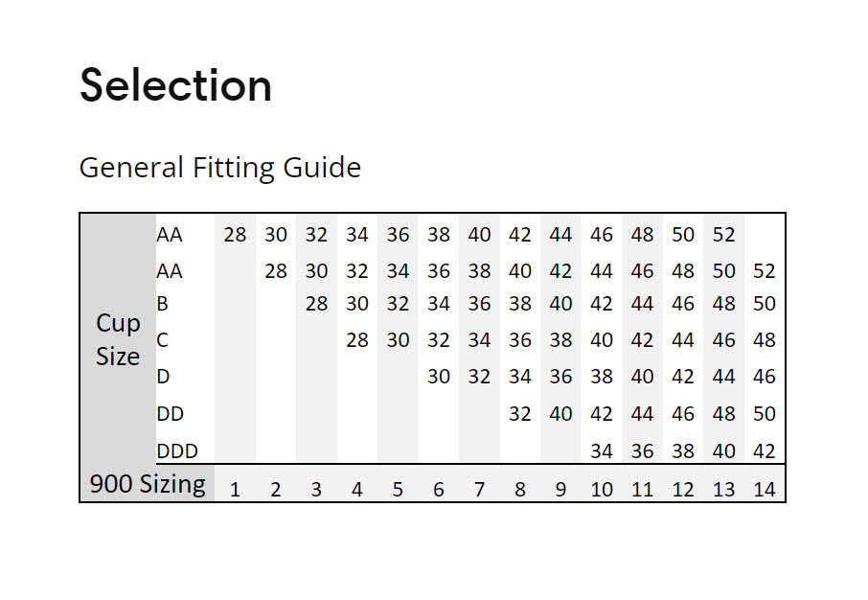Select the topmost AA row label
Viewport: 868px width, 600px height.
(x=169, y=235)
